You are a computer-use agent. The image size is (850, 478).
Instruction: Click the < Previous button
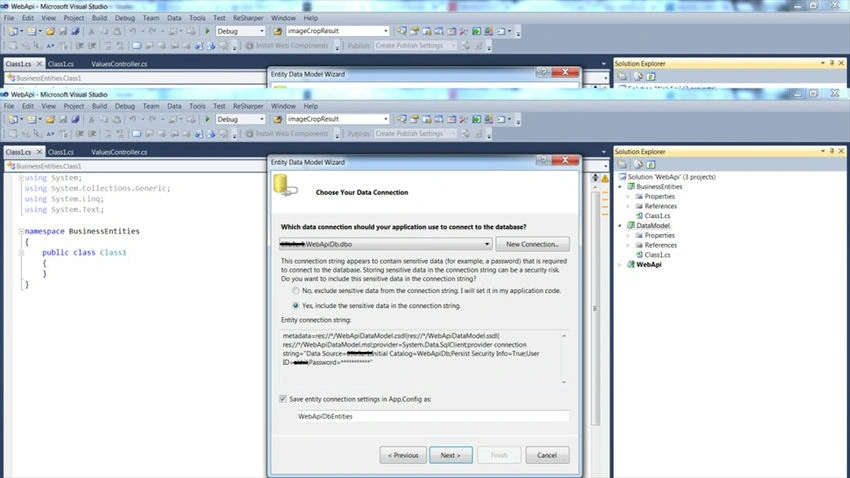(403, 455)
